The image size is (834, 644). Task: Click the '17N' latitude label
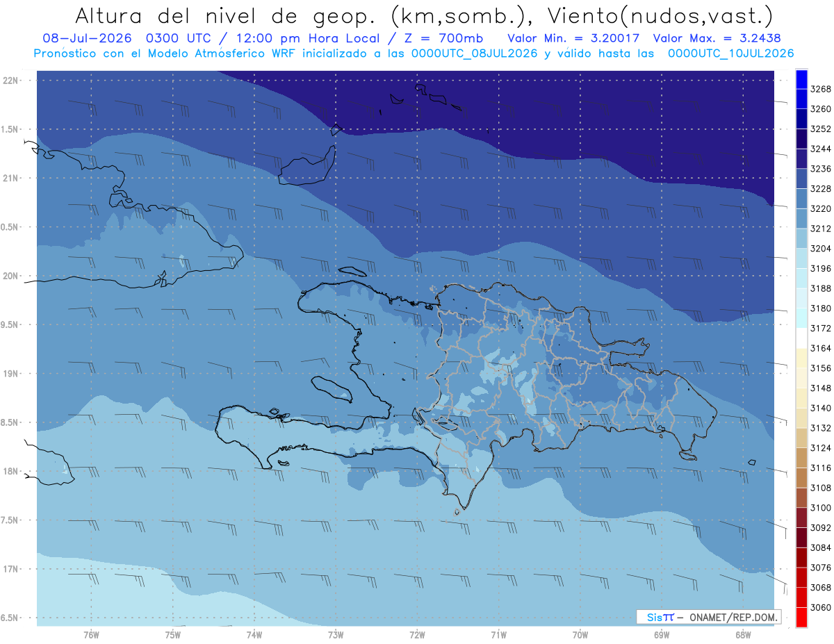click(x=12, y=569)
